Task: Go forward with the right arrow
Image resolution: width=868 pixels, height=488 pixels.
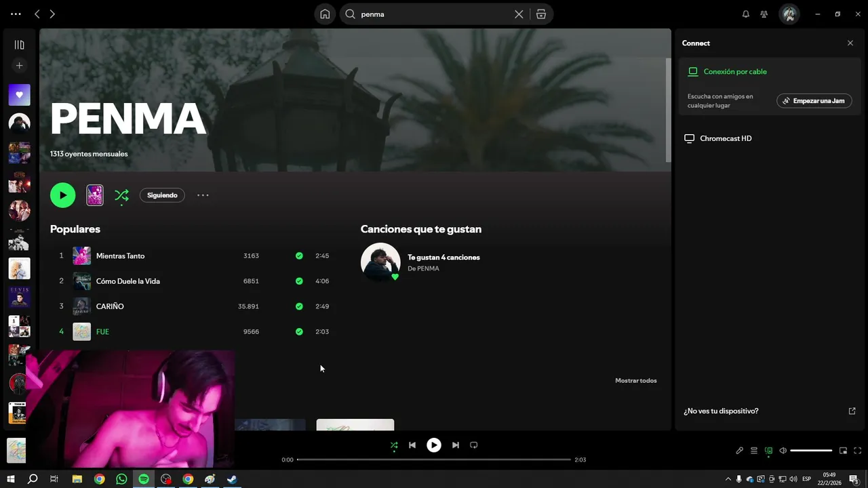Action: [52, 14]
